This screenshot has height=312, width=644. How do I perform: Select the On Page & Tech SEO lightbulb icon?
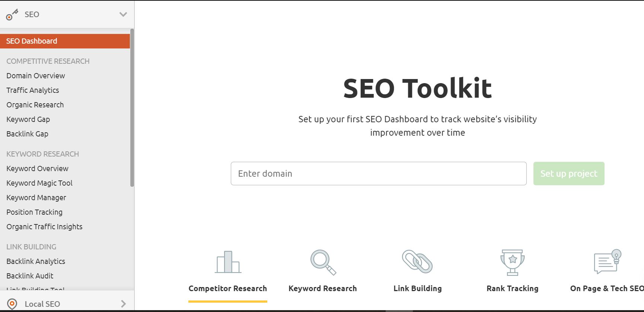608,262
